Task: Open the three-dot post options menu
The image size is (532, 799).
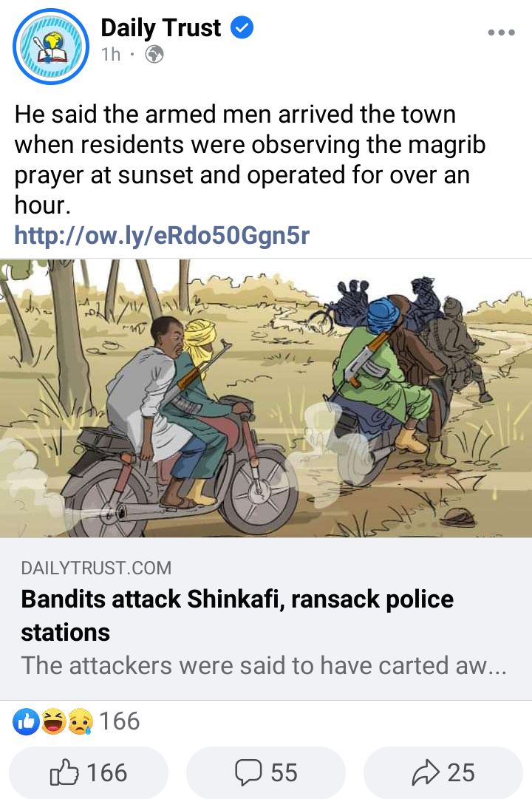Action: (x=501, y=33)
